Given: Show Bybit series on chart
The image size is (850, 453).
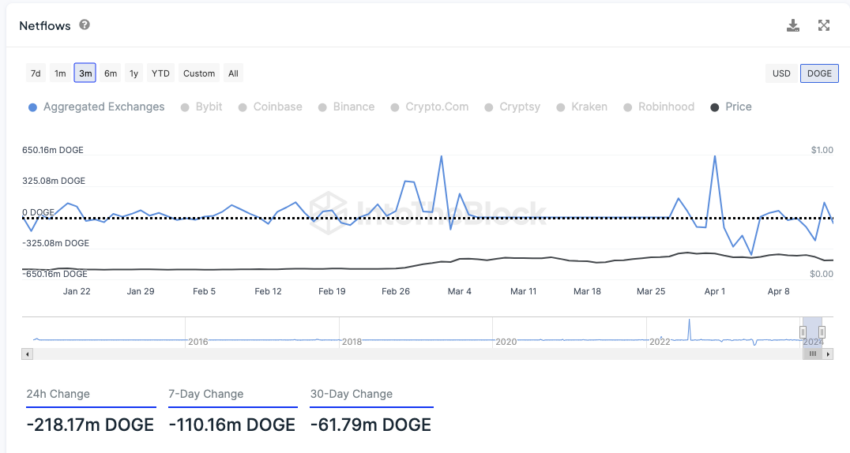Looking at the screenshot, I should pos(202,107).
